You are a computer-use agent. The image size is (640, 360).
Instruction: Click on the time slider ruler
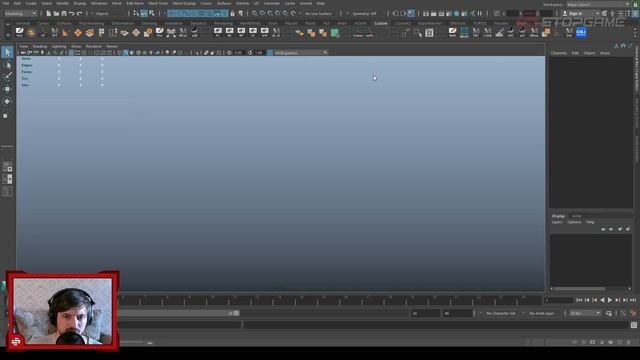(x=331, y=300)
